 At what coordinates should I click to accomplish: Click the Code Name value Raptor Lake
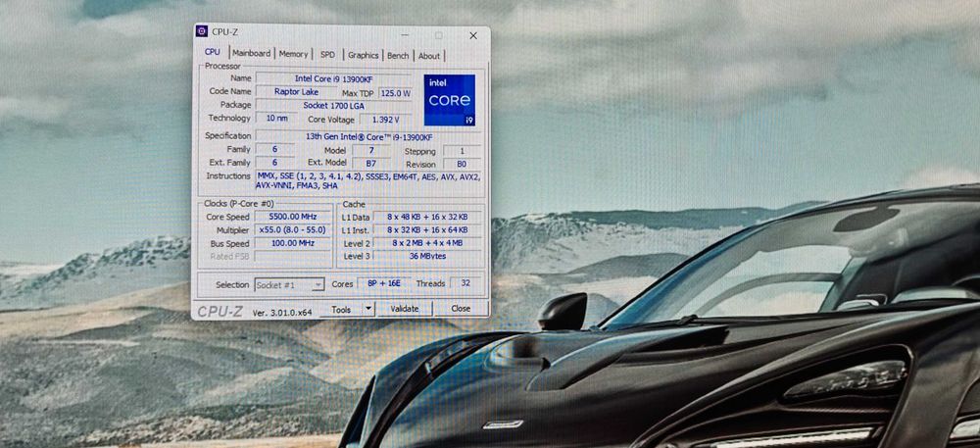pos(296,92)
